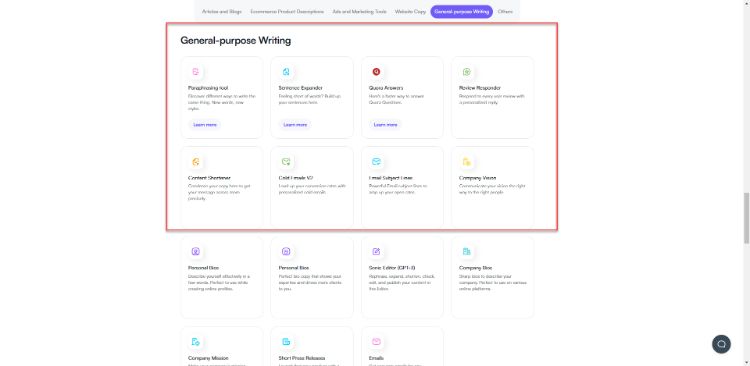
Task: Open the chat support bubble
Action: click(721, 344)
